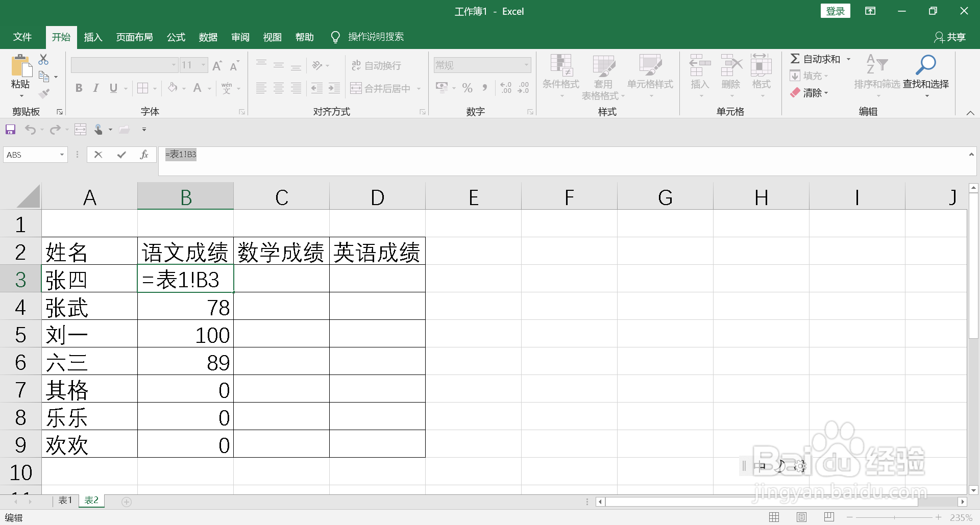
Task: Switch to the 插入 ribbon tab
Action: [x=92, y=37]
